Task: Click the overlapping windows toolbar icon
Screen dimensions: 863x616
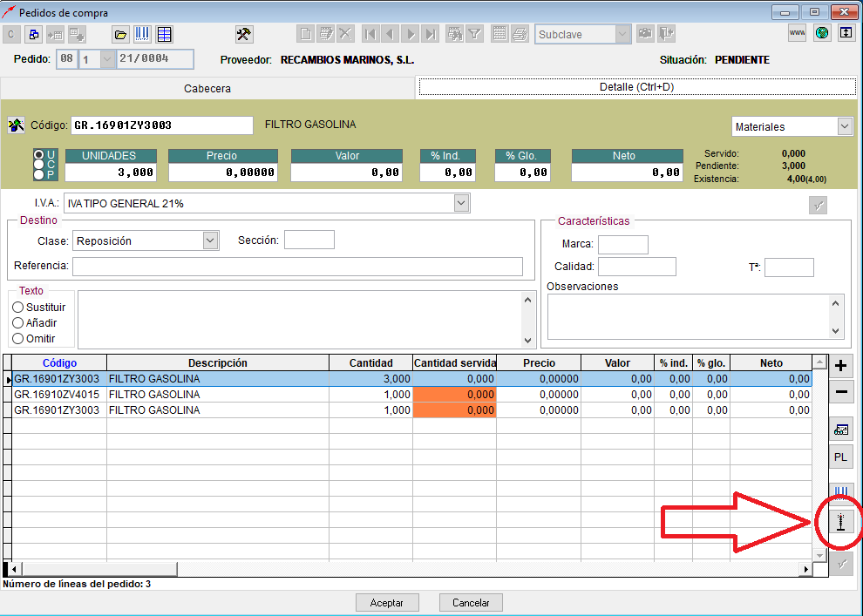Action: tap(34, 35)
